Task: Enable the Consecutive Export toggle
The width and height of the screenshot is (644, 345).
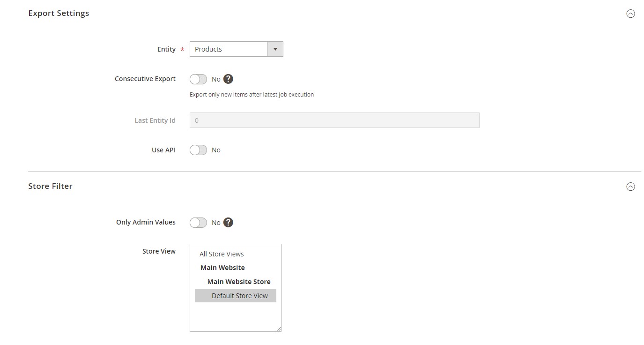Action: coord(198,79)
